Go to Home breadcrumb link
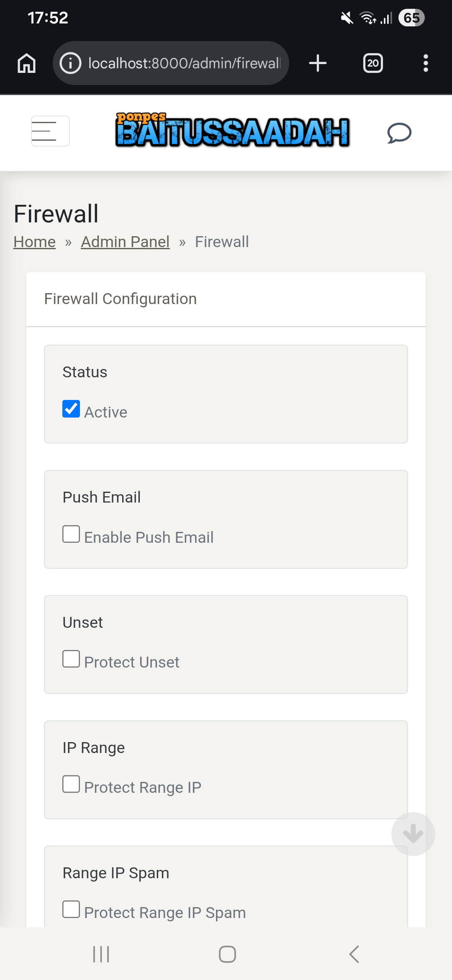 tap(34, 242)
